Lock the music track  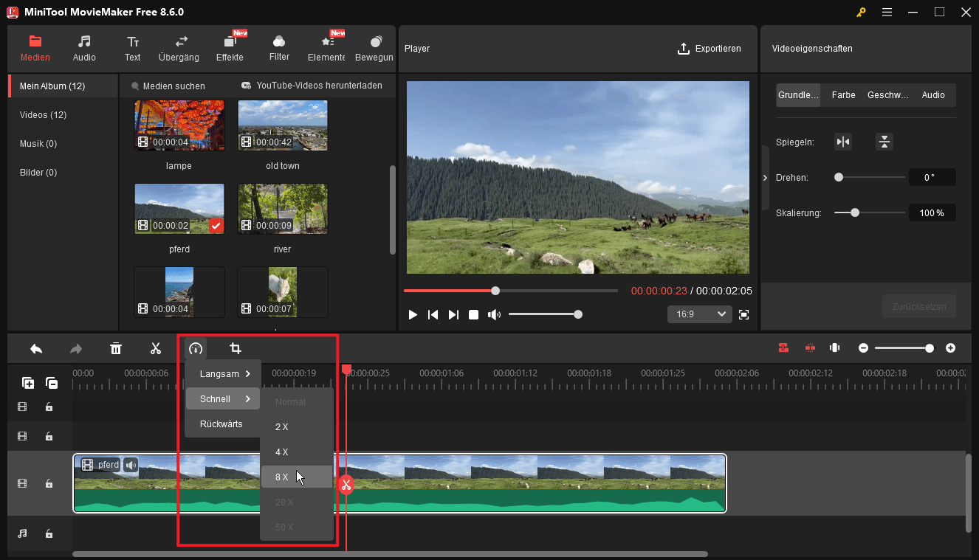pyautogui.click(x=49, y=533)
